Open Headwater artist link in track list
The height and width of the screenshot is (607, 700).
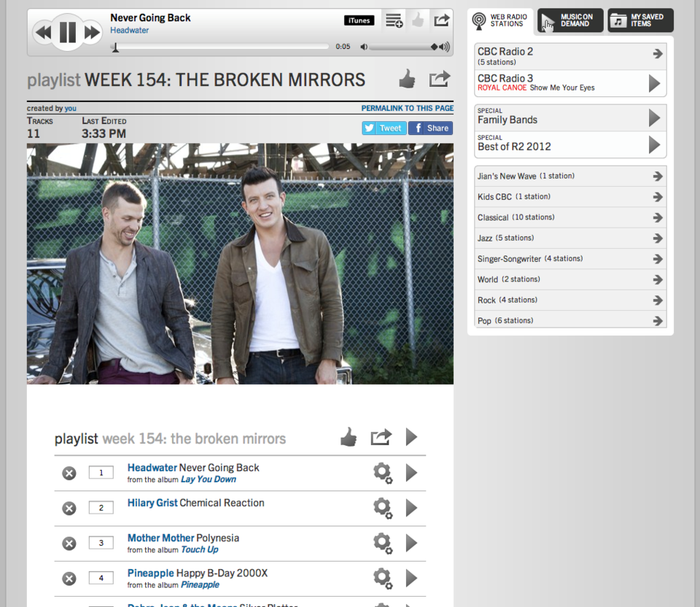click(x=152, y=468)
